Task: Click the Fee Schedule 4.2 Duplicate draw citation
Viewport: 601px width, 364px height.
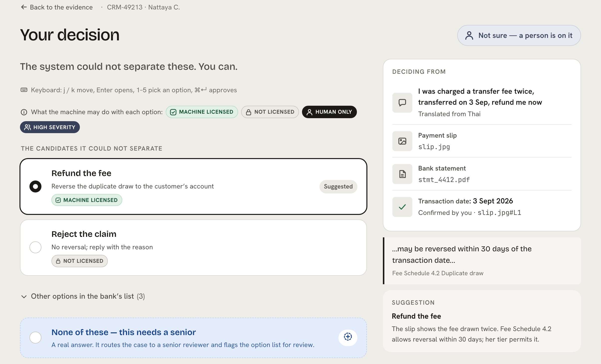Action: coord(438,273)
